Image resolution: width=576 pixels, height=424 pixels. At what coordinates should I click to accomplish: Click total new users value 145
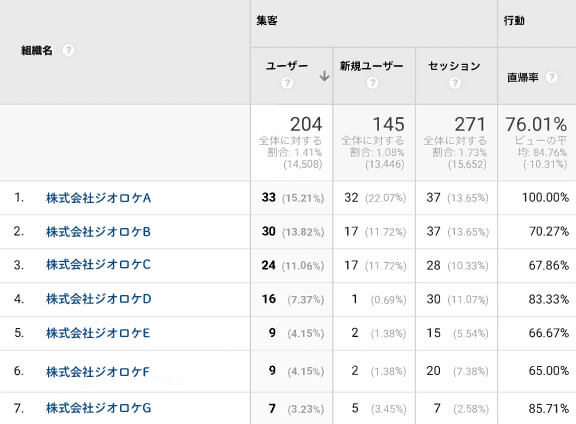[x=389, y=125]
